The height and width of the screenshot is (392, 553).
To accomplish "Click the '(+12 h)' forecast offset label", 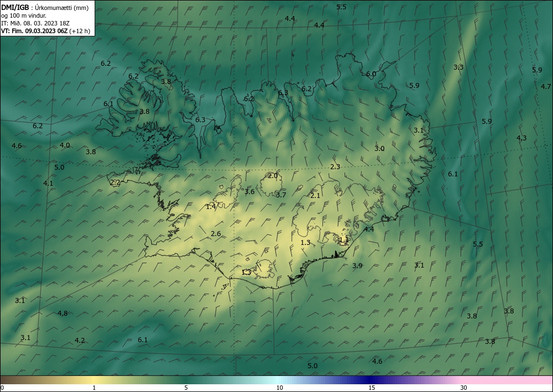I will coord(80,31).
